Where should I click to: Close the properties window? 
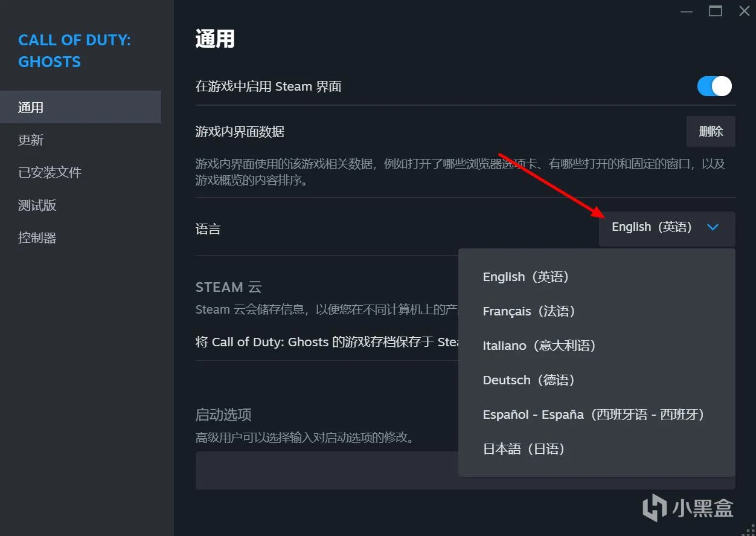click(745, 11)
